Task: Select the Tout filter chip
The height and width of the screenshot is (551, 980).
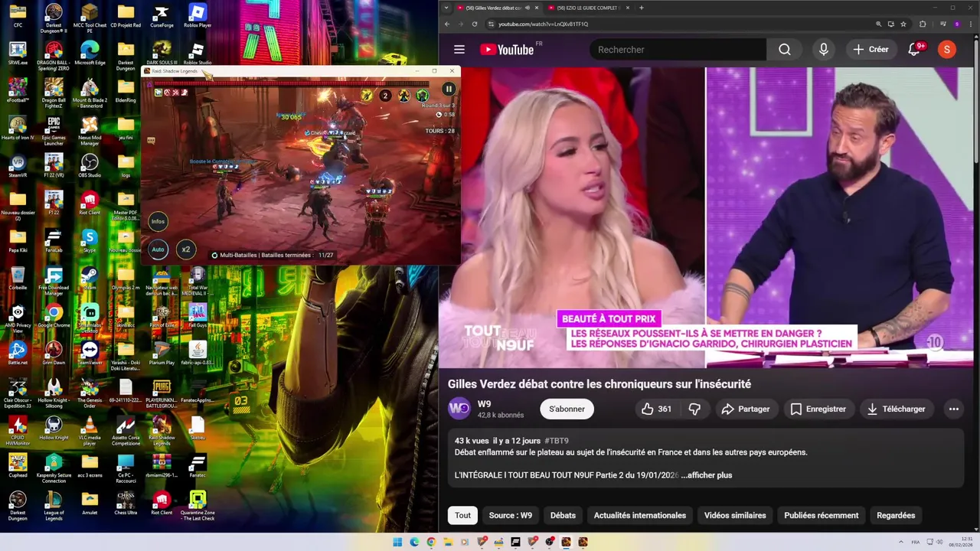Action: pos(463,515)
